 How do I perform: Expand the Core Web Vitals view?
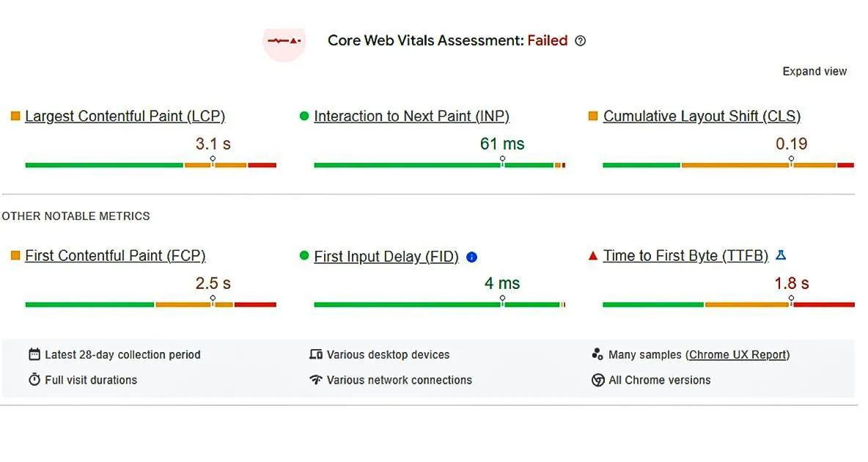pyautogui.click(x=814, y=71)
